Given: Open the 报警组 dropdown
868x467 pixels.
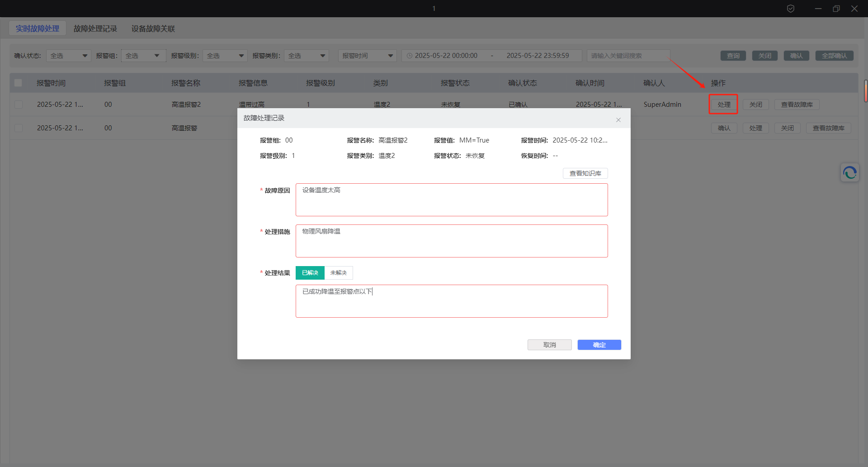Looking at the screenshot, I should [143, 56].
